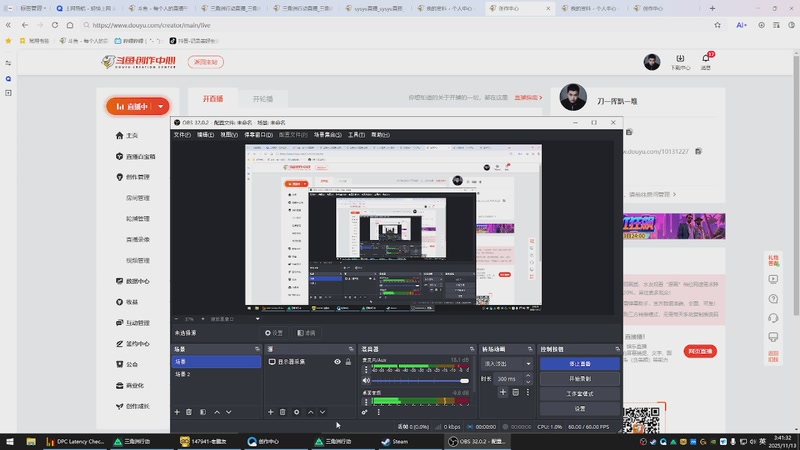Open 麦克风/Aux channel three-dot options
The width and height of the screenshot is (800, 450).
[x=366, y=369]
